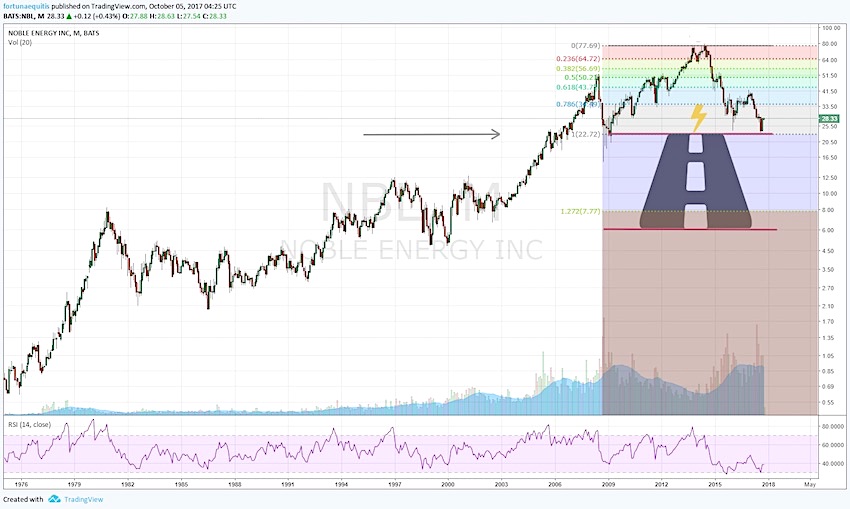Select the 0(77.69) Fibonacci level label
The width and height of the screenshot is (850, 509).
[x=585, y=46]
